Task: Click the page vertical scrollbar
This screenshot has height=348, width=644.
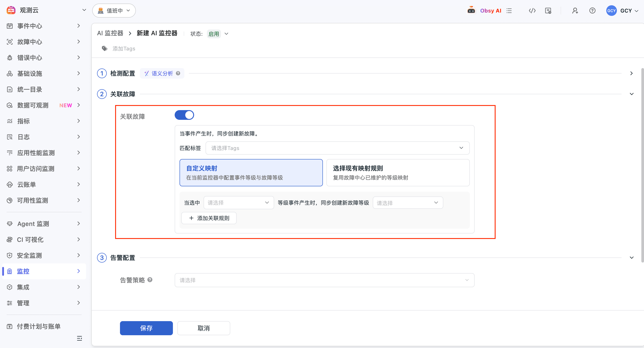Action: (x=642, y=165)
